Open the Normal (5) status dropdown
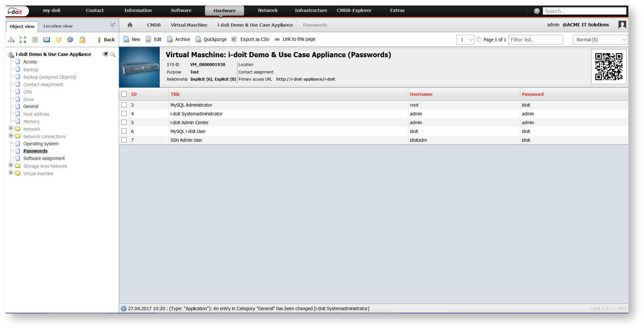644x329 pixels. click(600, 40)
